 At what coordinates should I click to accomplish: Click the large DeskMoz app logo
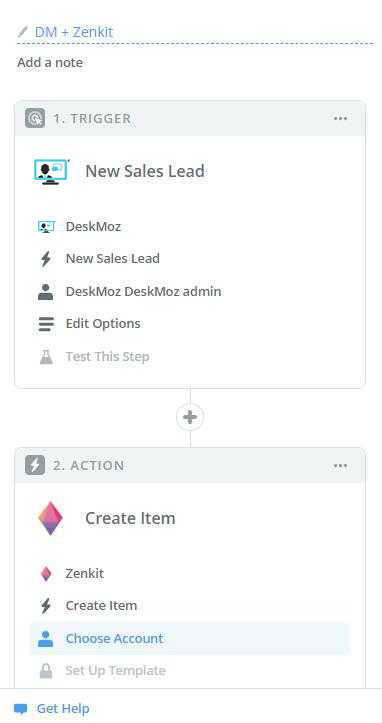51,172
